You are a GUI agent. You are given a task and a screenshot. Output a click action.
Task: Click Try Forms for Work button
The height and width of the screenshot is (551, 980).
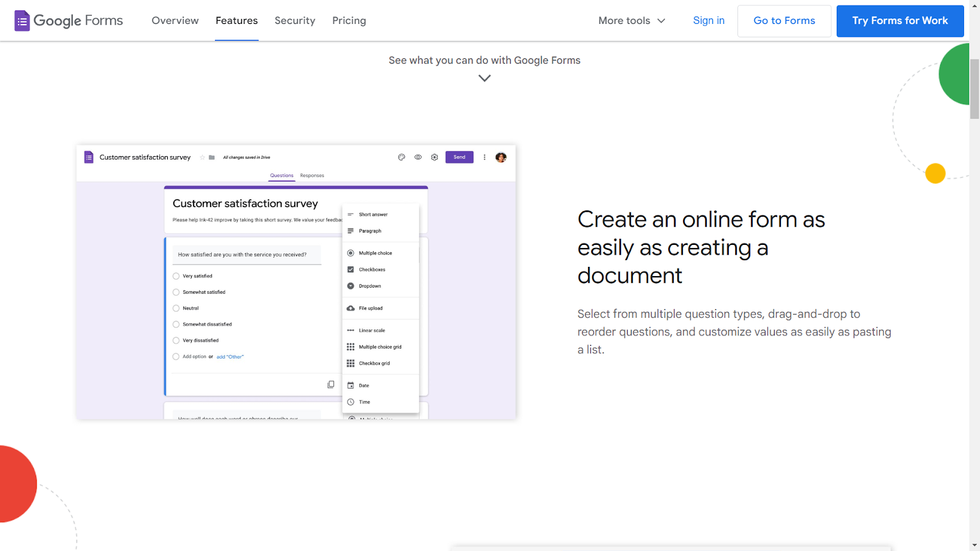click(x=900, y=21)
